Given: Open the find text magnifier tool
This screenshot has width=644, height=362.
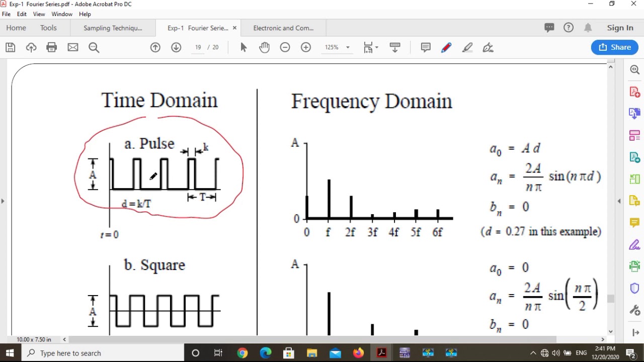Looking at the screenshot, I should coord(94,47).
